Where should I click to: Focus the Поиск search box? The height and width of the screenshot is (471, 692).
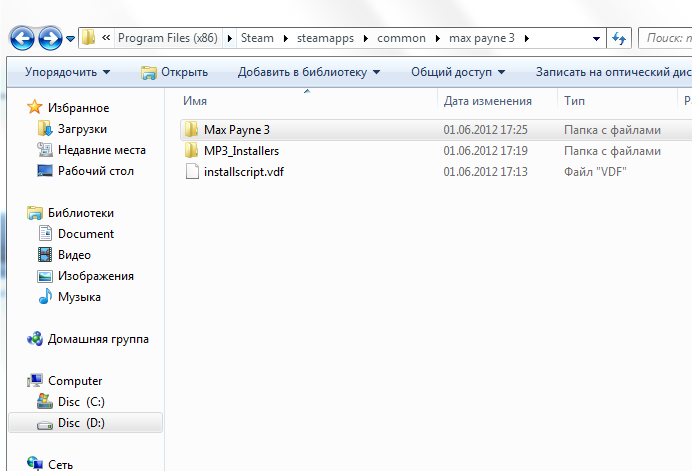[x=666, y=38]
